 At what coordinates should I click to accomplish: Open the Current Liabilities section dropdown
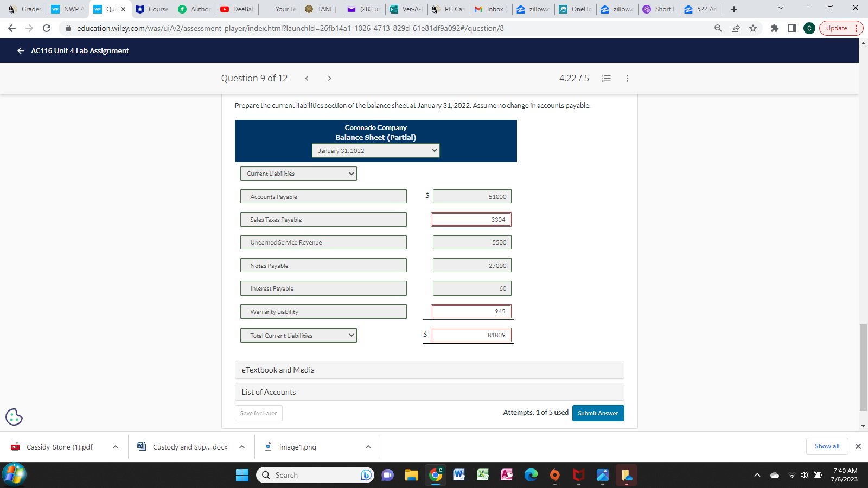click(x=298, y=174)
